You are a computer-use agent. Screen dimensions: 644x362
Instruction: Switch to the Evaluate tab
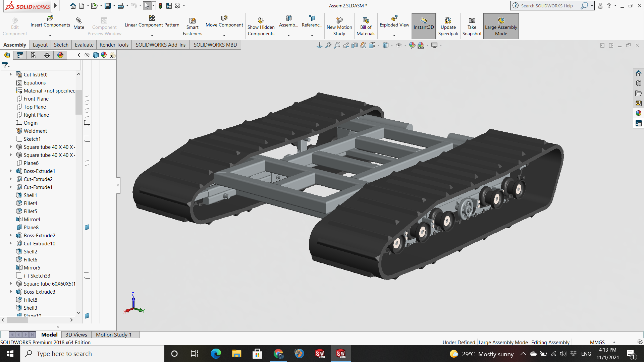click(84, 45)
